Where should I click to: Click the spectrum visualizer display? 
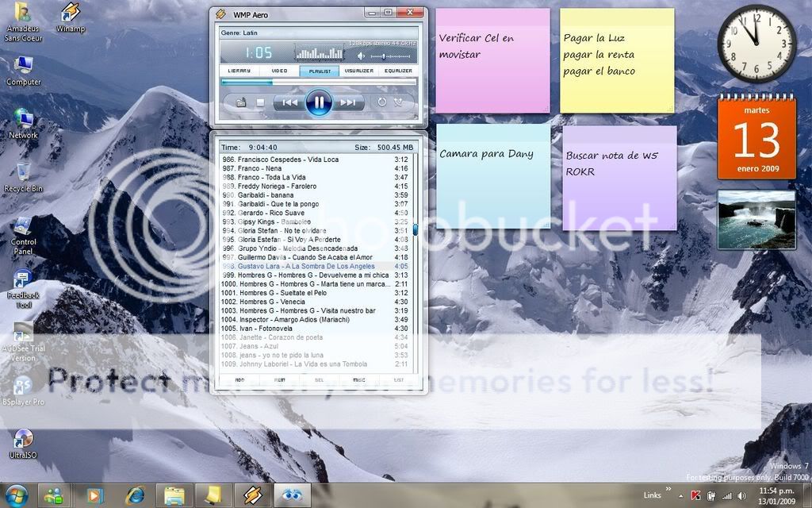coord(319,52)
